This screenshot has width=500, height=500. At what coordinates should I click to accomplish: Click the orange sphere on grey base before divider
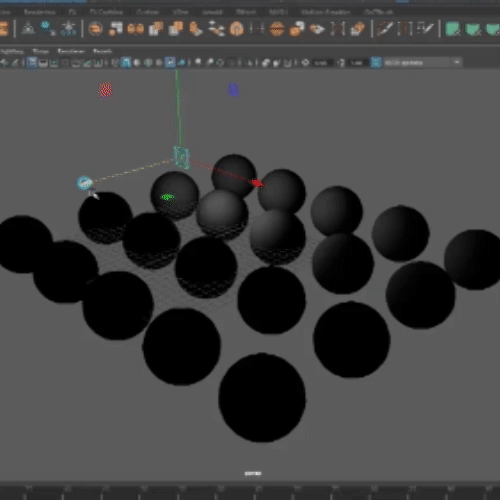(358, 29)
